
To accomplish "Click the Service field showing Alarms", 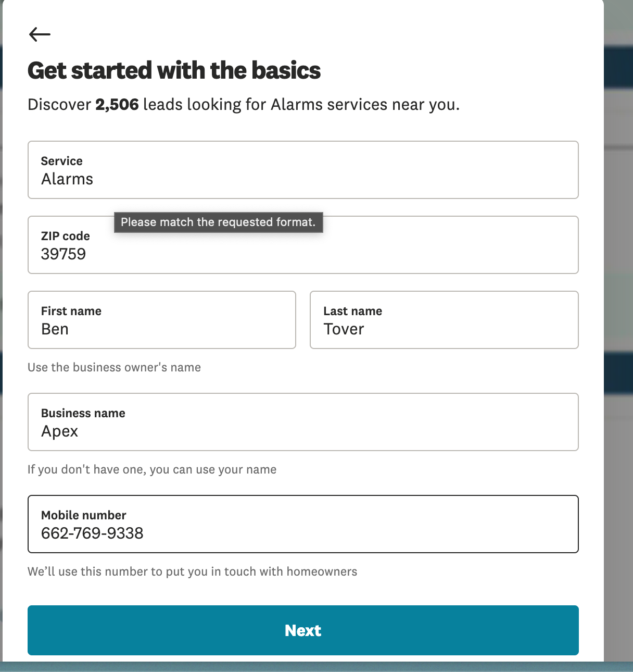I will [302, 170].
